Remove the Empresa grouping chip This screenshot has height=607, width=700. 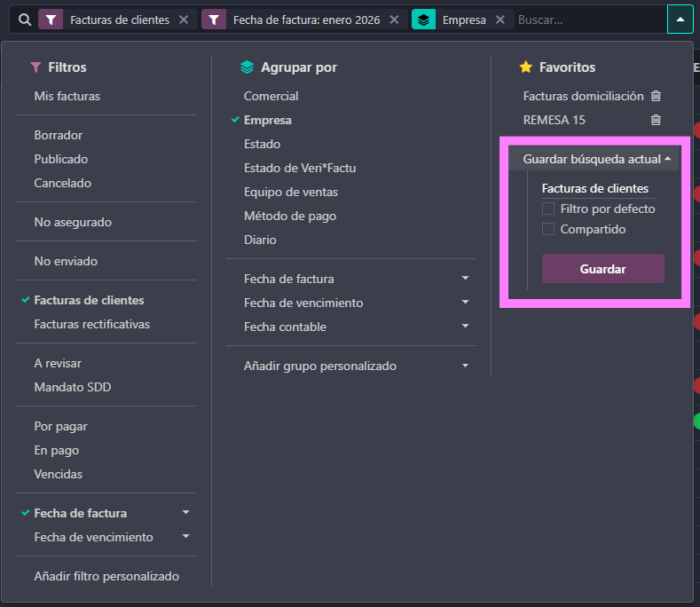[500, 20]
